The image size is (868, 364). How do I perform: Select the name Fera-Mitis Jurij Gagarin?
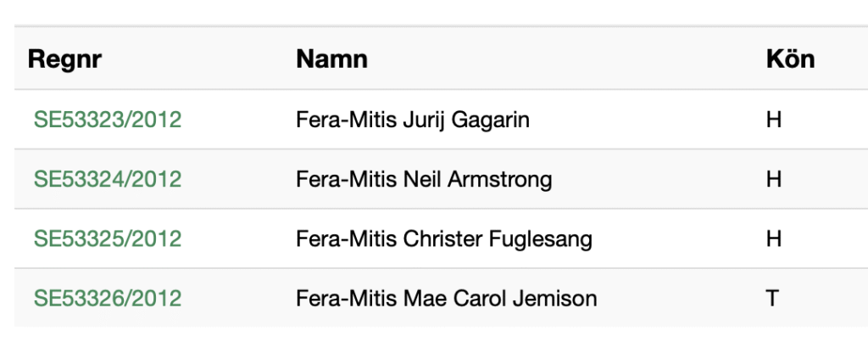coord(413,120)
